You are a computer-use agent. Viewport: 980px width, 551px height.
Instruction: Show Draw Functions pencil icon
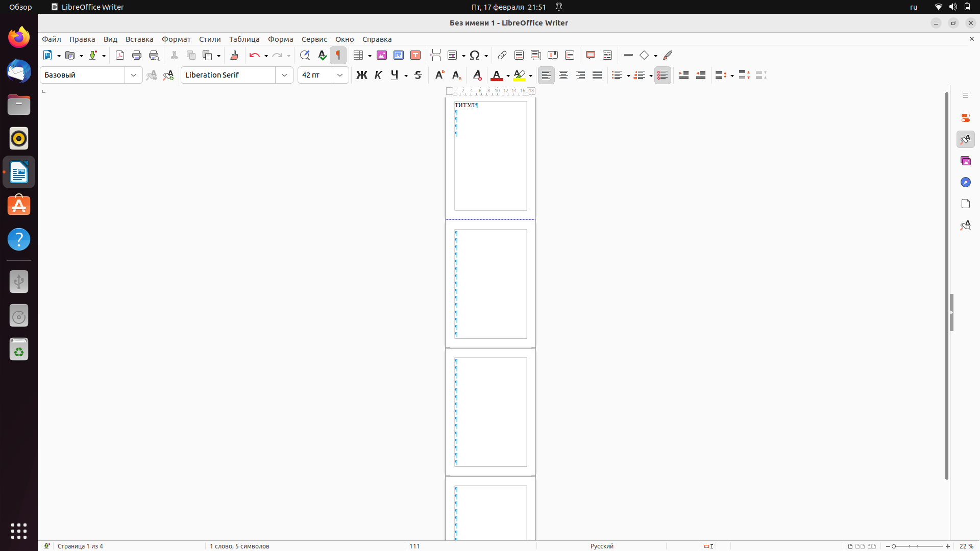[668, 55]
